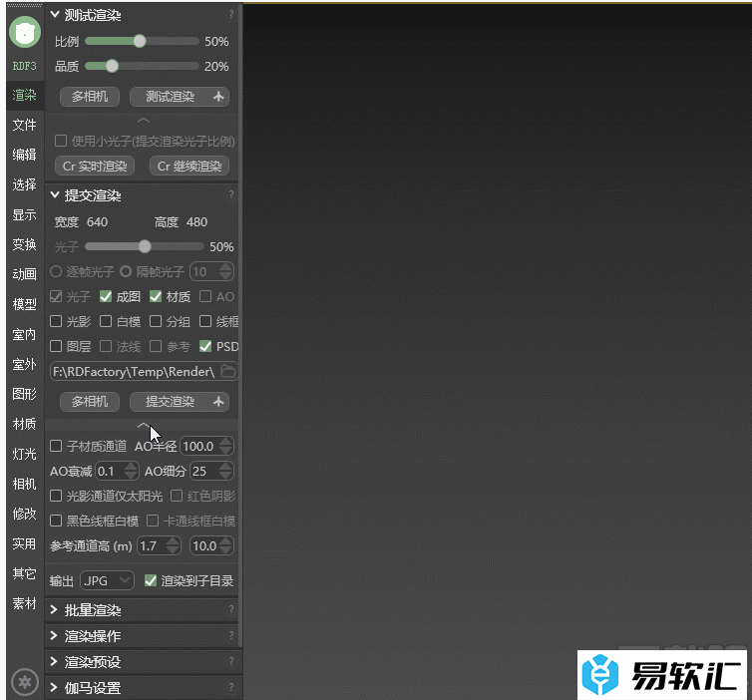Adjust the 比例 slider handle
The height and width of the screenshot is (700, 752).
[140, 41]
